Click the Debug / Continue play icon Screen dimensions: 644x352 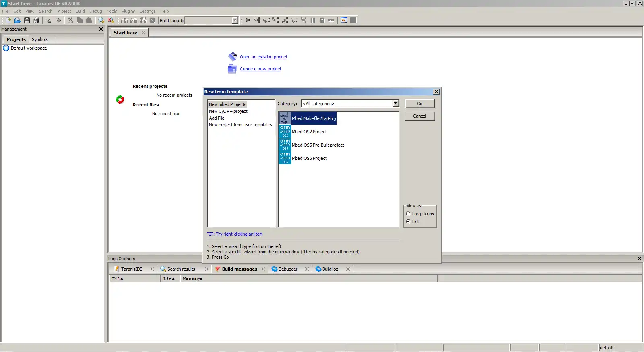click(248, 20)
